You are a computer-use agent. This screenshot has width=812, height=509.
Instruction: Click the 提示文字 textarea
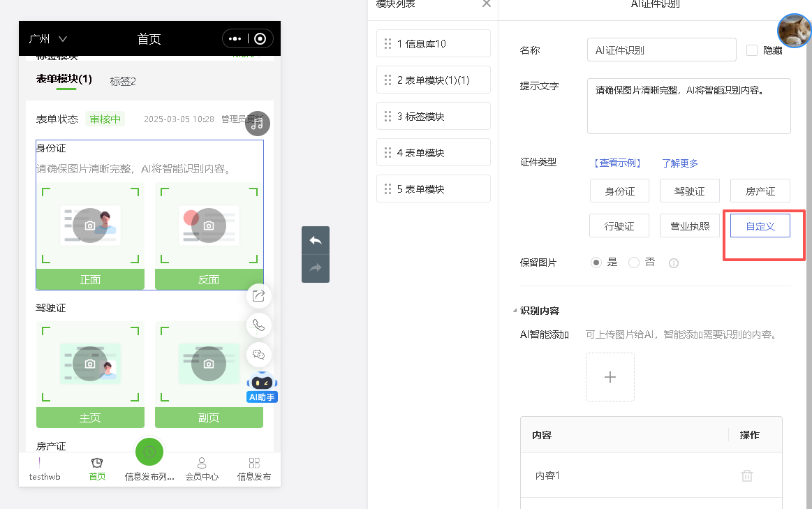point(688,106)
